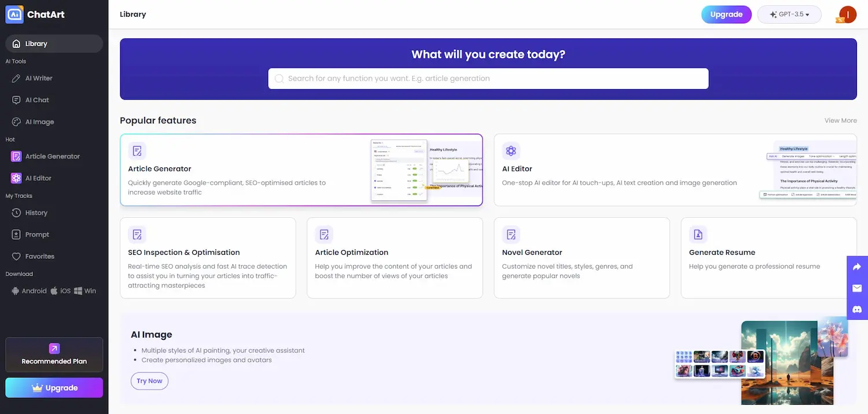View More popular features
The width and height of the screenshot is (868, 414).
click(840, 120)
